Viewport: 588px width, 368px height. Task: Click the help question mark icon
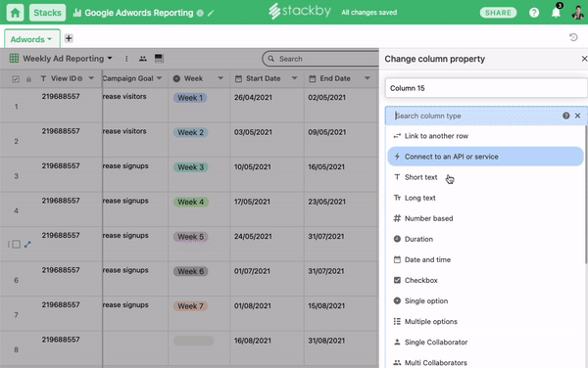[534, 13]
